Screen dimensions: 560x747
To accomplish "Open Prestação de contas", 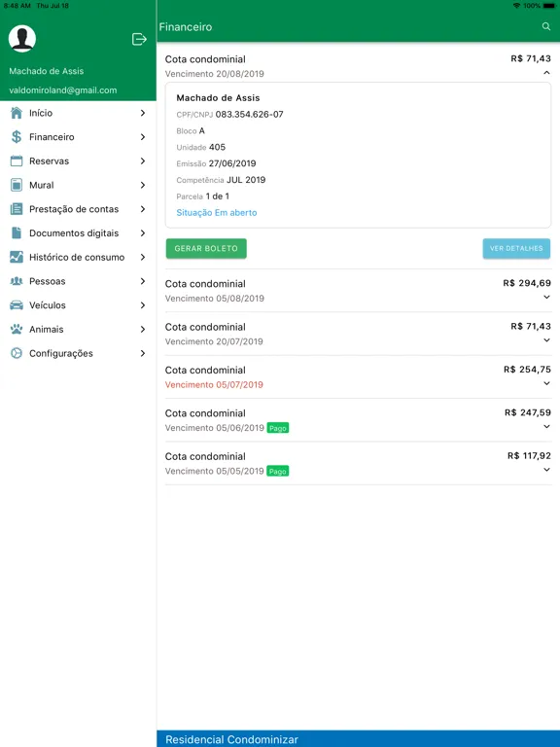I will tap(78, 209).
